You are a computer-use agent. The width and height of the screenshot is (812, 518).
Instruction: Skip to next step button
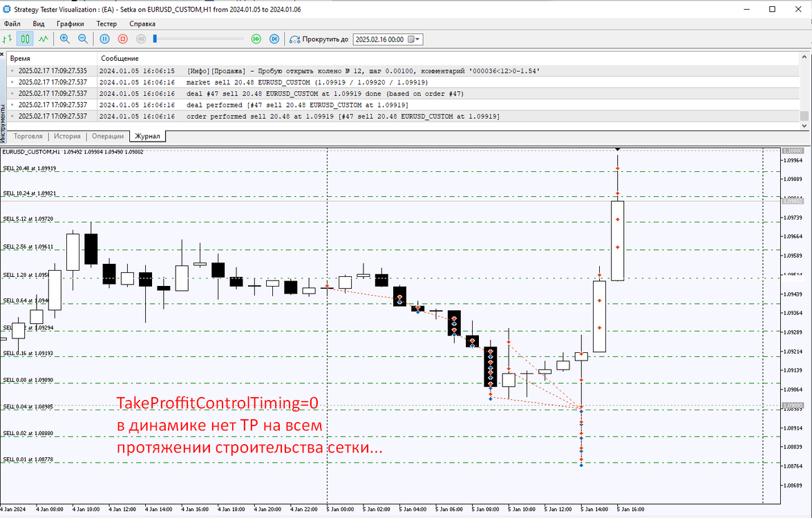pos(274,39)
